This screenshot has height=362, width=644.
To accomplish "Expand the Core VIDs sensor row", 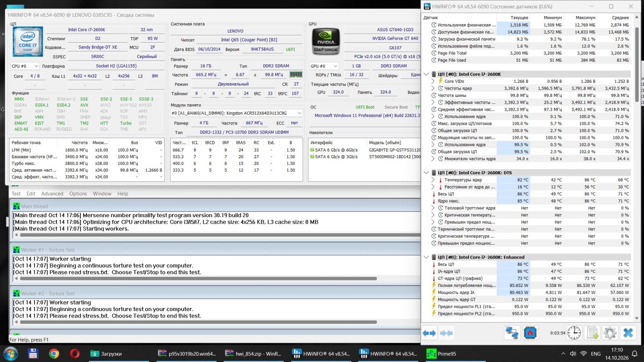I will (x=433, y=81).
